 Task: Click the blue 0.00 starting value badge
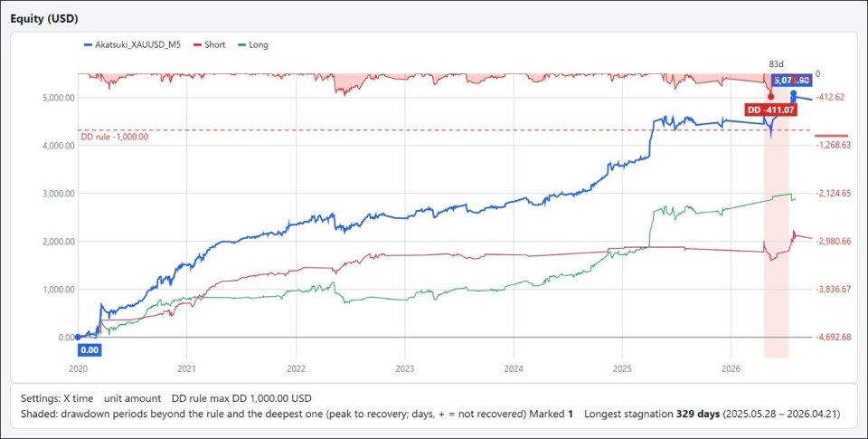pyautogui.click(x=90, y=349)
